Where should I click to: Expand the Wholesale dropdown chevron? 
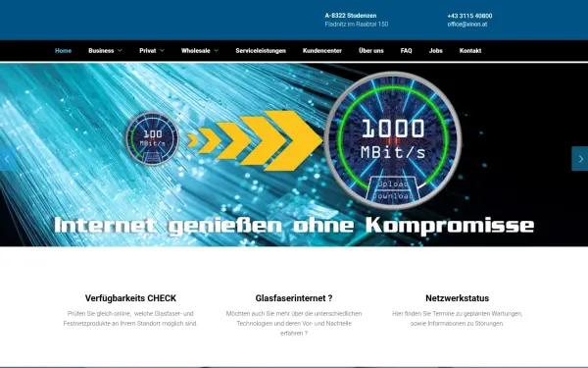point(216,51)
